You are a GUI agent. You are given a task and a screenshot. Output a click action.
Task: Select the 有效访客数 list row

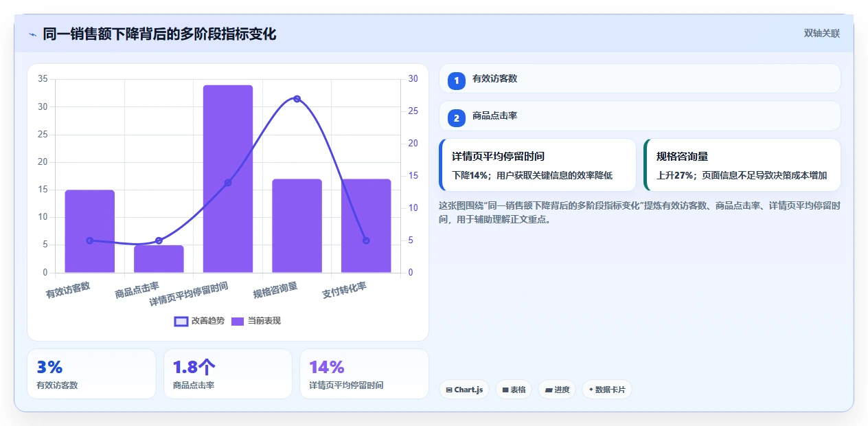[x=640, y=78]
